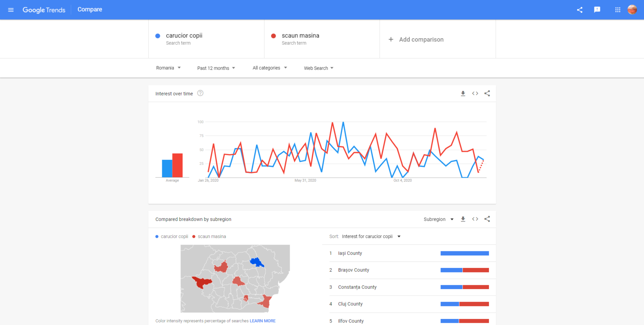Image resolution: width=644 pixels, height=325 pixels.
Task: Open the Romania region dropdown
Action: [168, 68]
